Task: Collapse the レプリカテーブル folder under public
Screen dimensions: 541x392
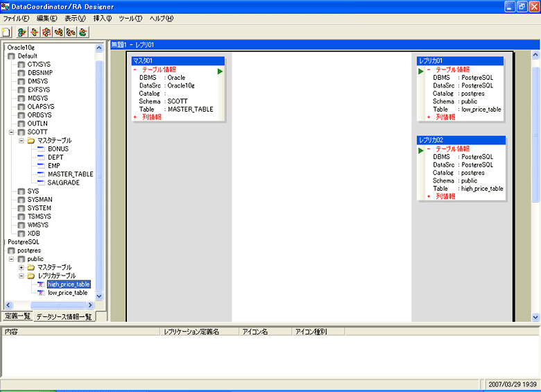Action: point(22,276)
